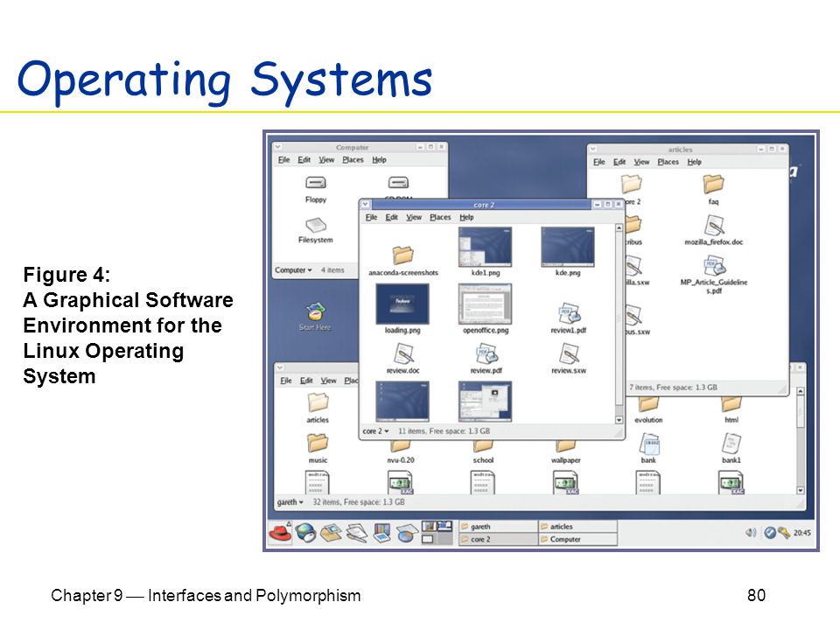Viewport: 840px width, 630px height.
Task: Open kde1.png thumbnail in core 2
Action: 486,247
